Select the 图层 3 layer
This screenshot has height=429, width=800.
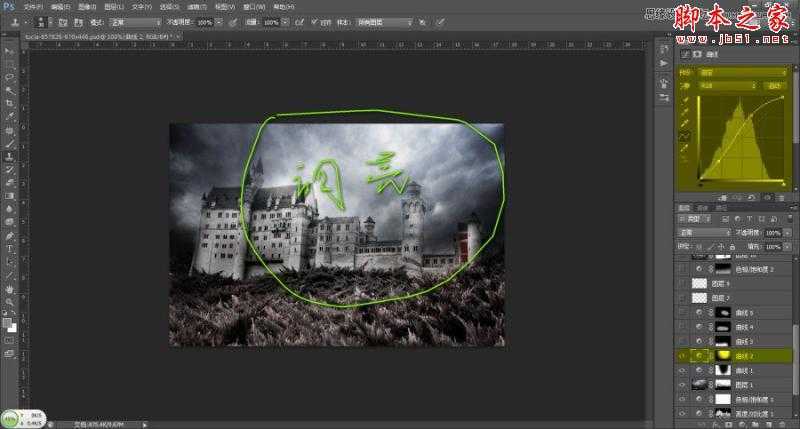point(735,298)
